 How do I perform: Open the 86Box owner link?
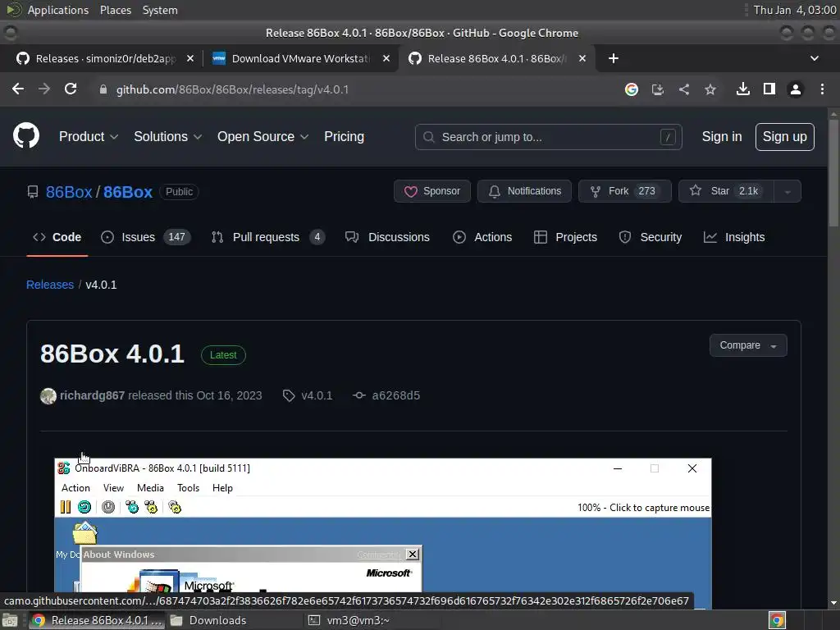click(x=69, y=192)
